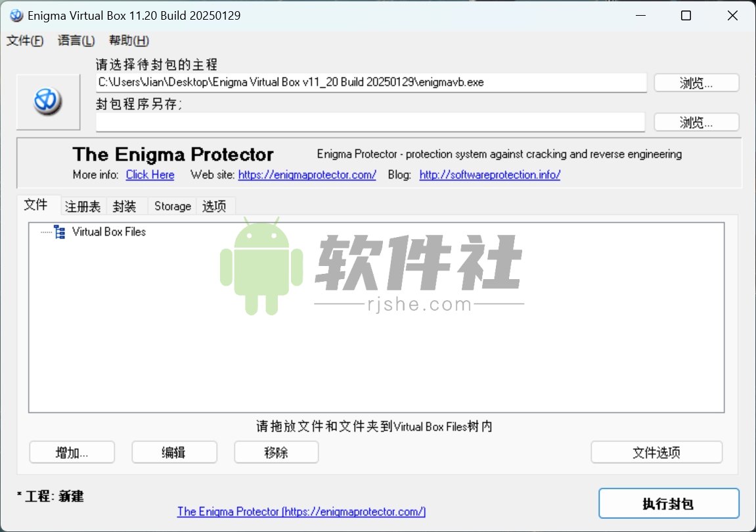Click the top 浏览 button to choose main program
Screen dimensions: 756x532
[x=696, y=82]
